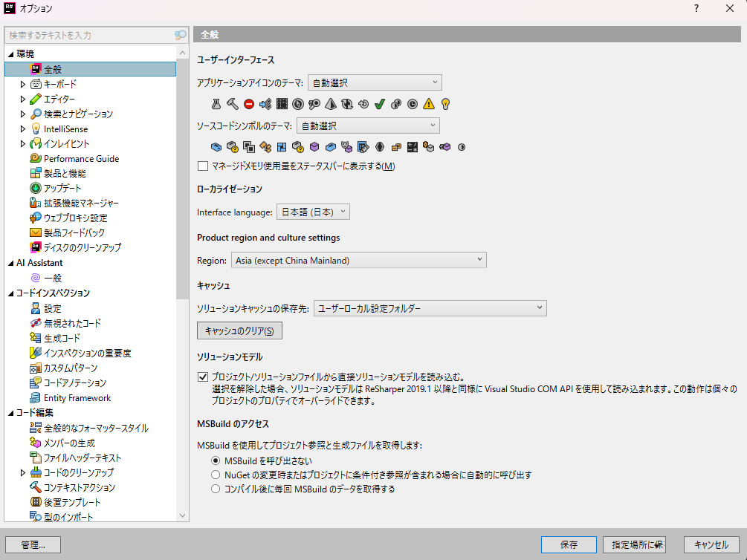Viewport: 747px width, 560px height.
Task: Open the Region dropdown
Action: coord(359,260)
